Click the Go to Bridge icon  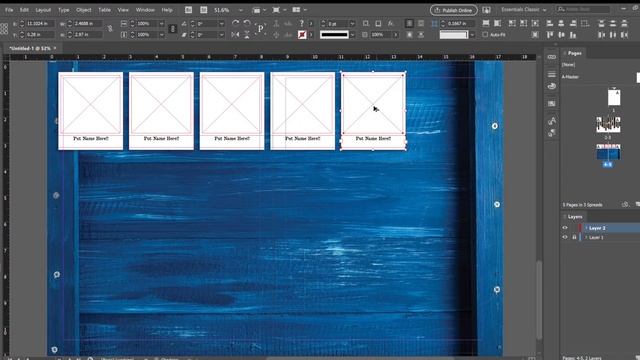pos(188,10)
